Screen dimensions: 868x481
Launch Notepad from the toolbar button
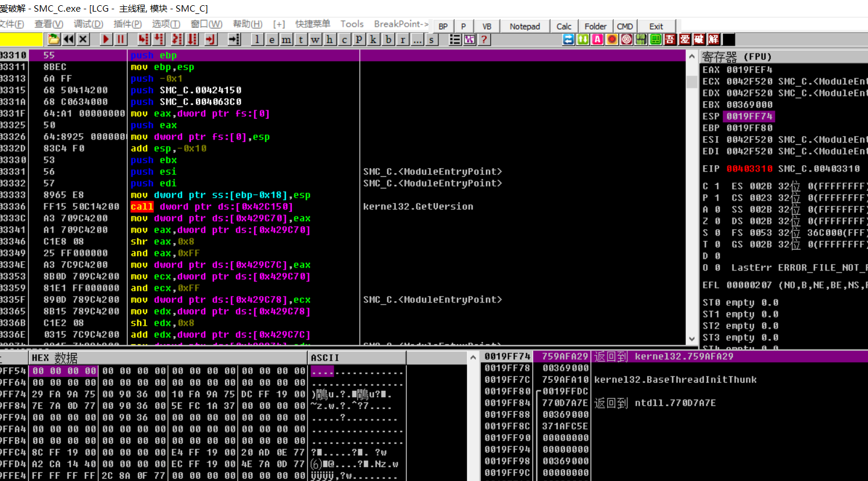[524, 26]
